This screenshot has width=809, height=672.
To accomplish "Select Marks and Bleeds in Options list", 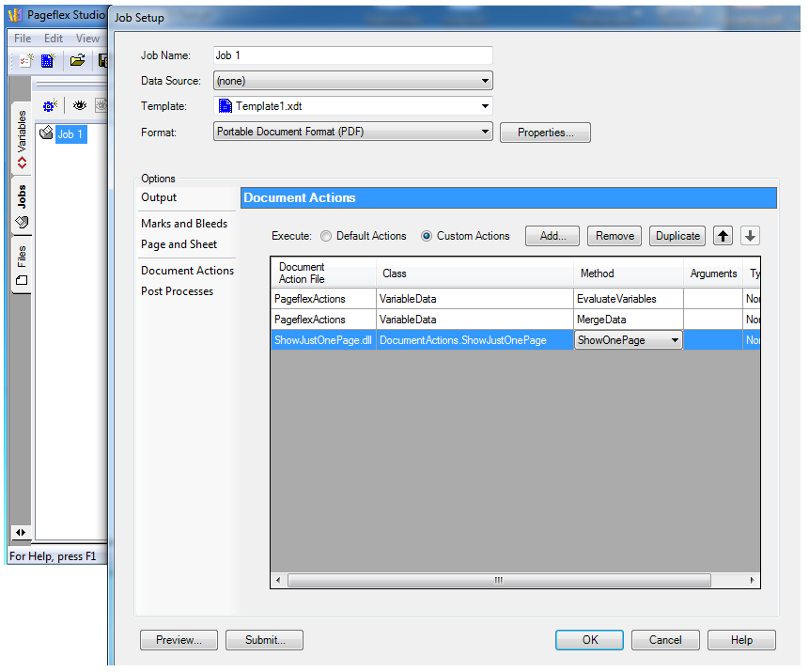I will click(184, 224).
